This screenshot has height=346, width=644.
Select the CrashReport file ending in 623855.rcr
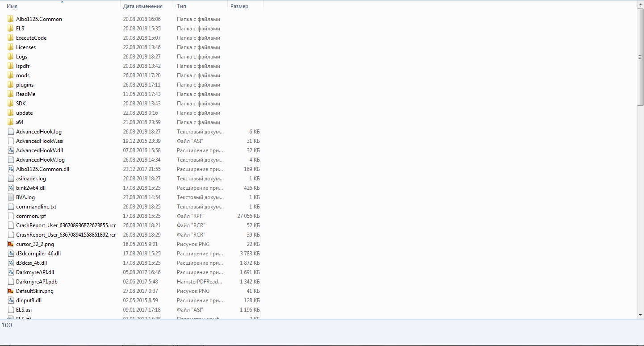coord(66,225)
